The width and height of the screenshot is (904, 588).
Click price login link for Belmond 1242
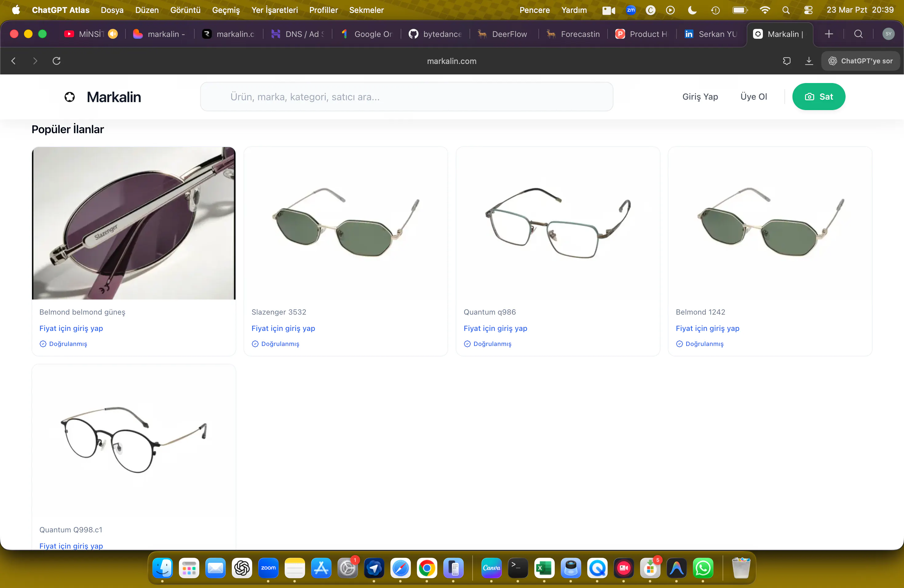coord(707,328)
